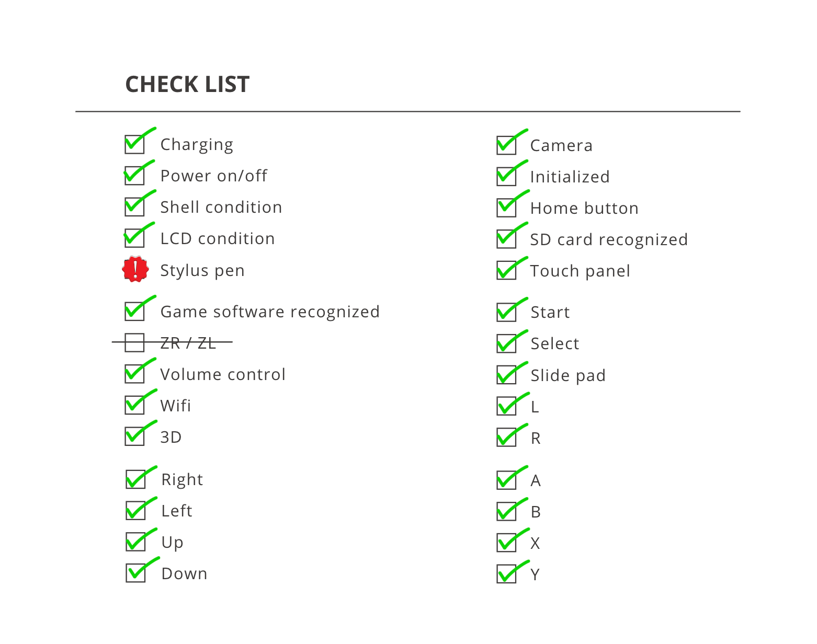Screen dimensions: 817x644
Task: Uncheck the Down direction checkbox
Action: 135,573
